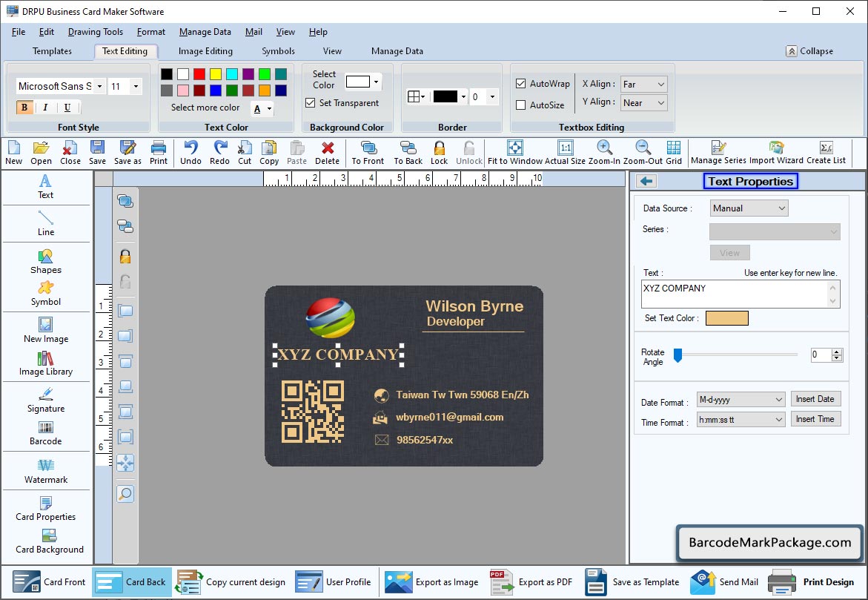
Task: Open the Time Format dropdown
Action: [741, 419]
